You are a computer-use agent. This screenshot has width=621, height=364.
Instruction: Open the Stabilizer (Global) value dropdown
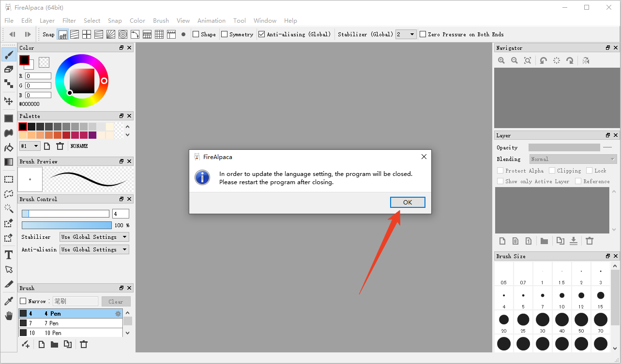406,34
